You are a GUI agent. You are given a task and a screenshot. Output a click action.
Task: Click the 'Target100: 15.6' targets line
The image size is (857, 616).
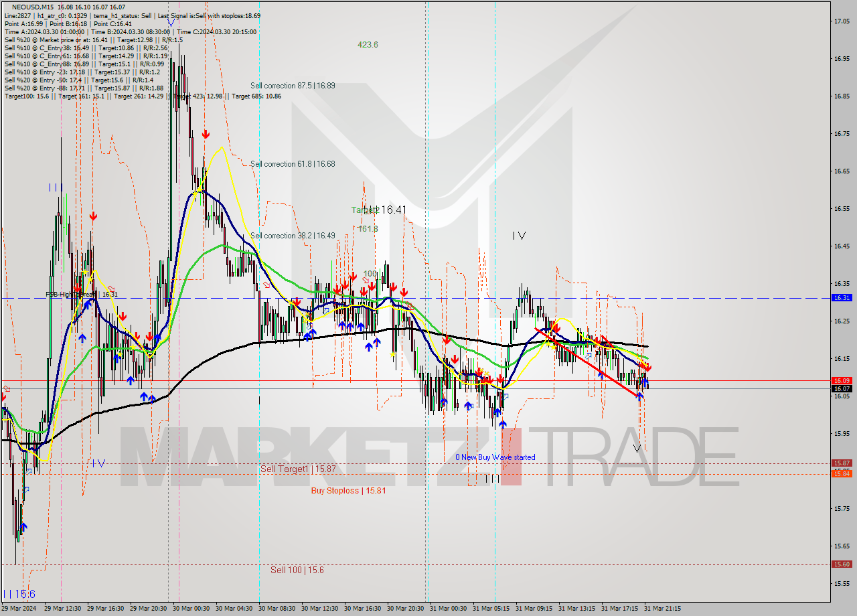tap(143, 96)
